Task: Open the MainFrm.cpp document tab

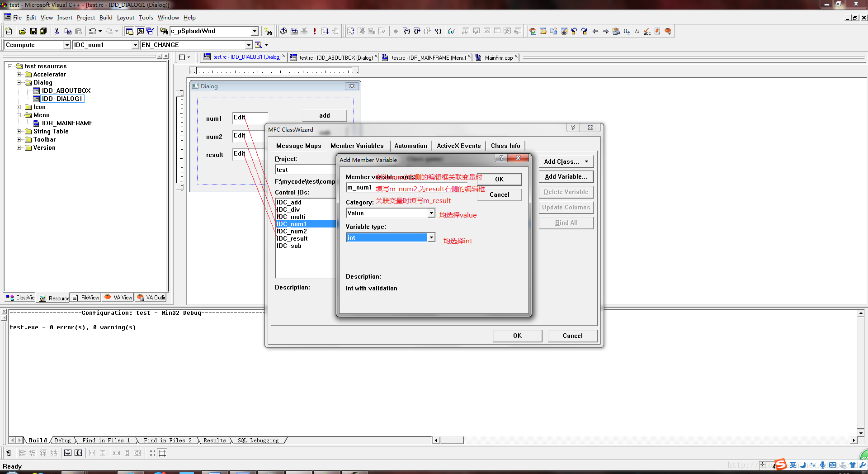Action: pyautogui.click(x=498, y=57)
